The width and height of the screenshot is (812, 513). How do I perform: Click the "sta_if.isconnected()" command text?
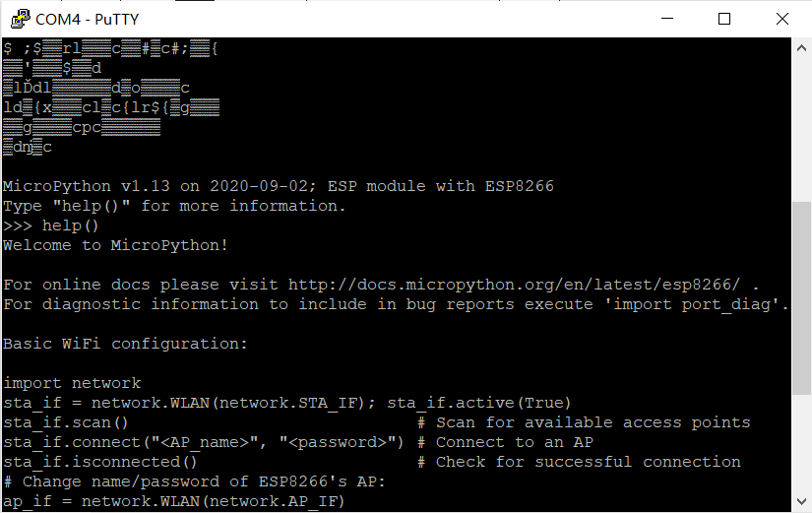pos(100,462)
